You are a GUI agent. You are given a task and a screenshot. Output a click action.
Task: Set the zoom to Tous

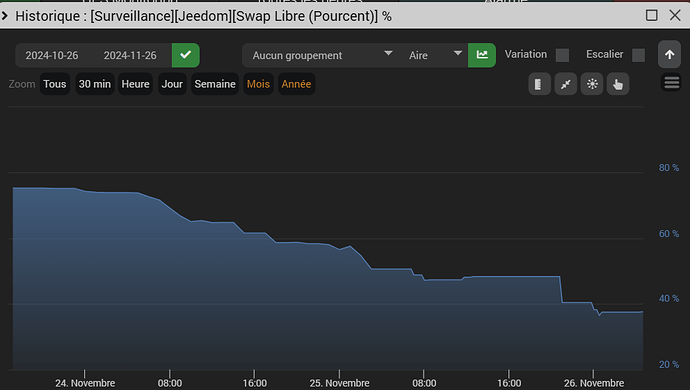pyautogui.click(x=55, y=84)
